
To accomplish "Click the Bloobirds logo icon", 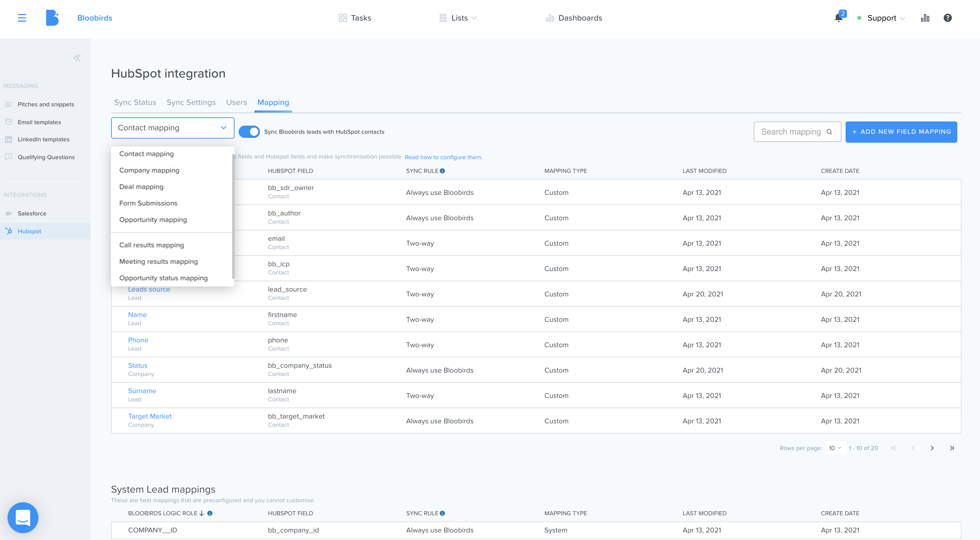I will [52, 18].
